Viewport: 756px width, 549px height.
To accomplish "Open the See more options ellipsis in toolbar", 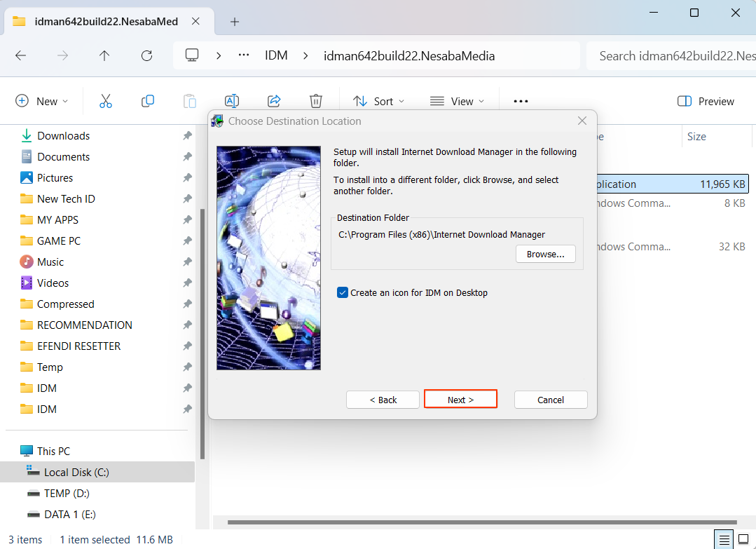I will (521, 101).
